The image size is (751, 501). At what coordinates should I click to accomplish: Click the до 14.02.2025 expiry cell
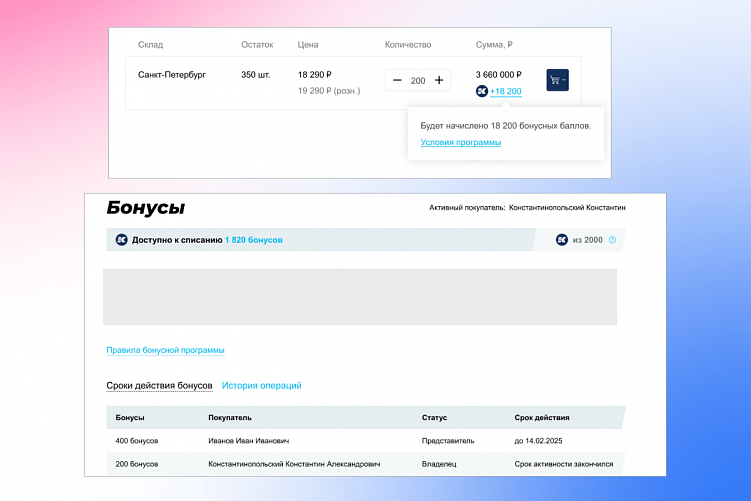(538, 441)
